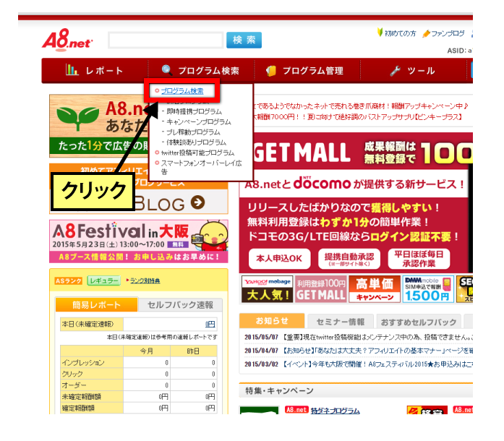Select プレ稼動プログラム from dropdown
Image resolution: width=504 pixels, height=441 pixels.
(193, 132)
